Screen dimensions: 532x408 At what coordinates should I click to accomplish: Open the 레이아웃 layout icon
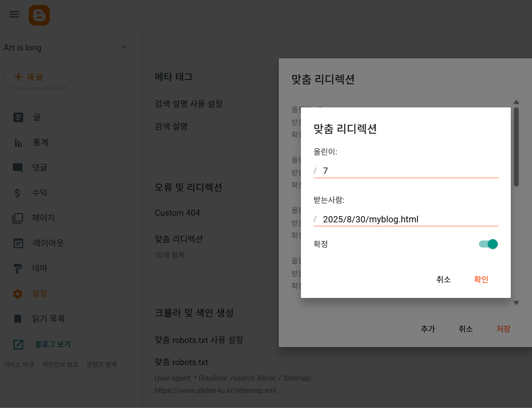tap(18, 243)
